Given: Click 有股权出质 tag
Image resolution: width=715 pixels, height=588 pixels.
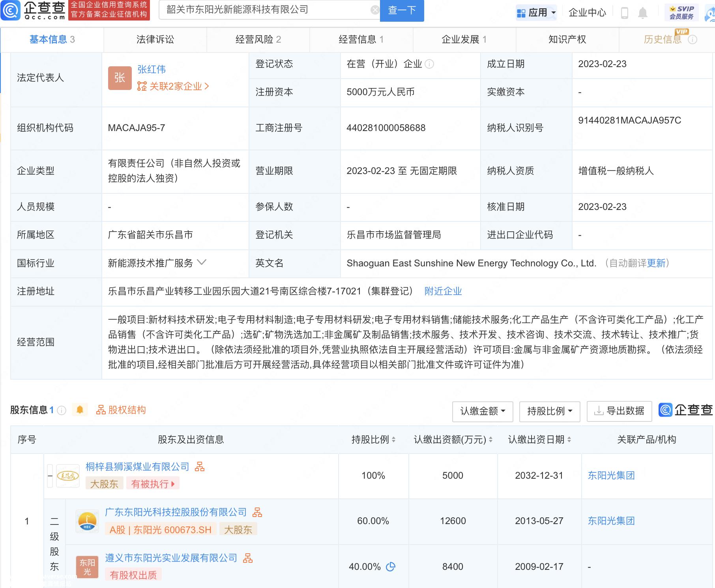Looking at the screenshot, I should point(133,575).
